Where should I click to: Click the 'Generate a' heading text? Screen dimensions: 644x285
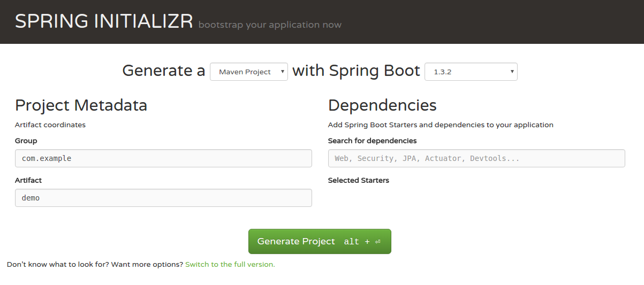[164, 71]
